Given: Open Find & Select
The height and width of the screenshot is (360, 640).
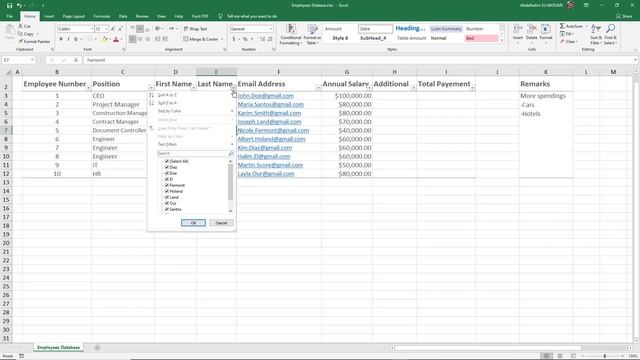Looking at the screenshot, I should 611,34.
